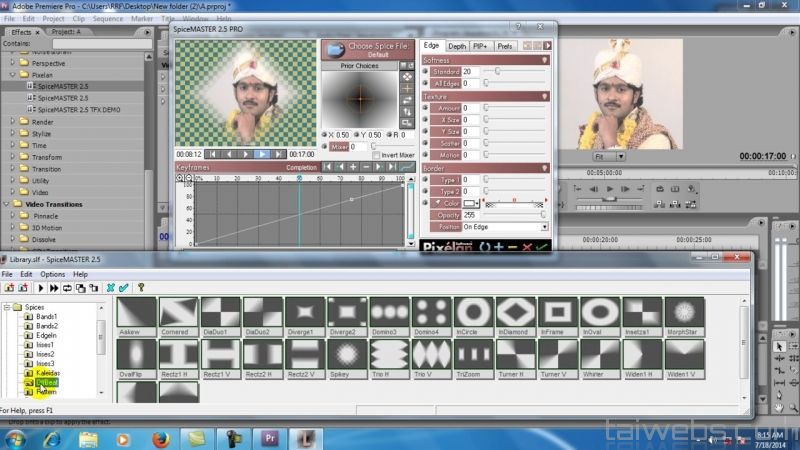The image size is (800, 450).
Task: Click the border Color swatch
Action: pyautogui.click(x=468, y=203)
